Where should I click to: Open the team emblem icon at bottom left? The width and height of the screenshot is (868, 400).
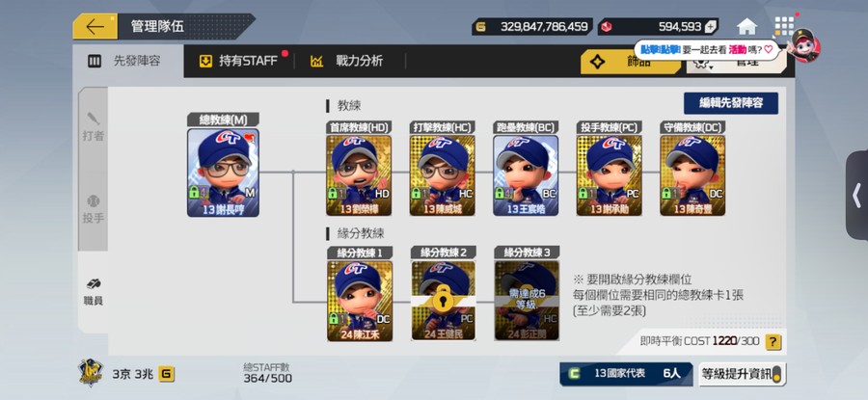[x=91, y=373]
